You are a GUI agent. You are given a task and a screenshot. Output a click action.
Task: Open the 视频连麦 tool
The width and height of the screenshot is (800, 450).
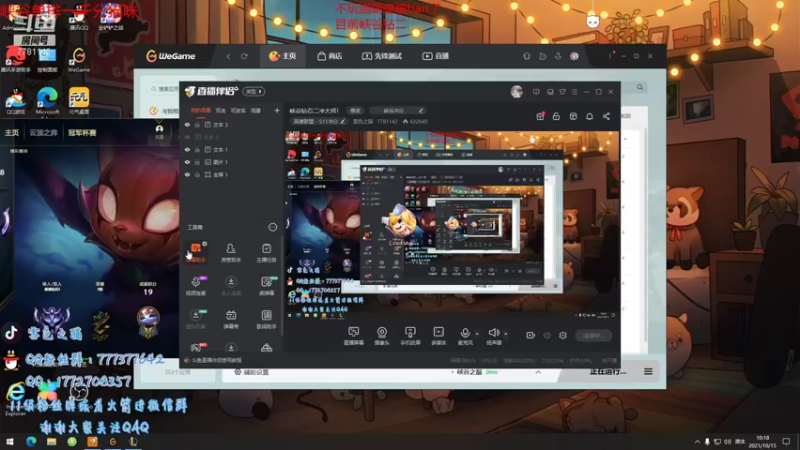196,286
